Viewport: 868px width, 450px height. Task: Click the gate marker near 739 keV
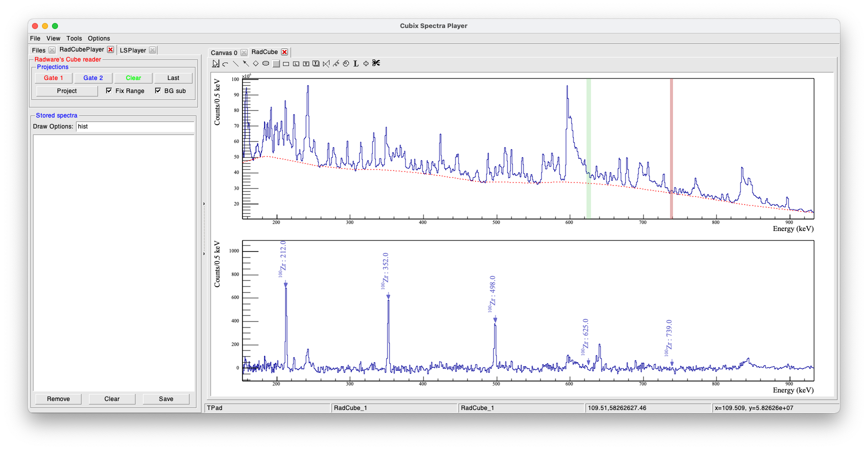coord(671,148)
